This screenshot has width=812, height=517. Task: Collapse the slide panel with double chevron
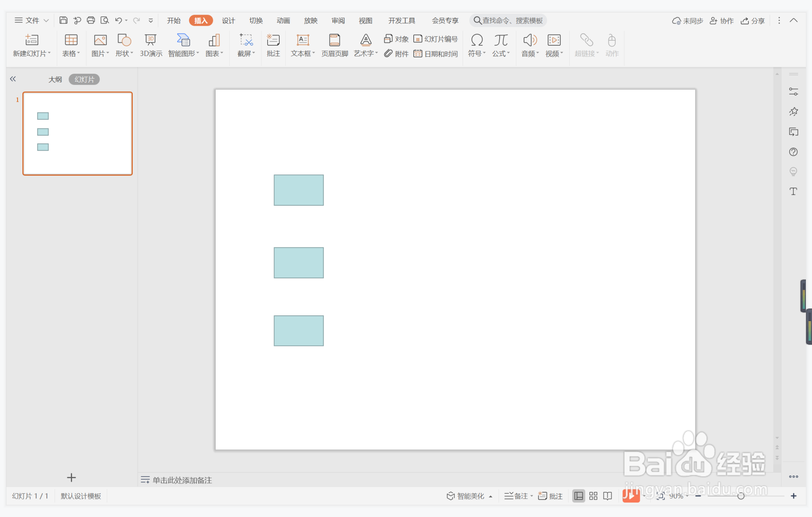[x=13, y=79]
